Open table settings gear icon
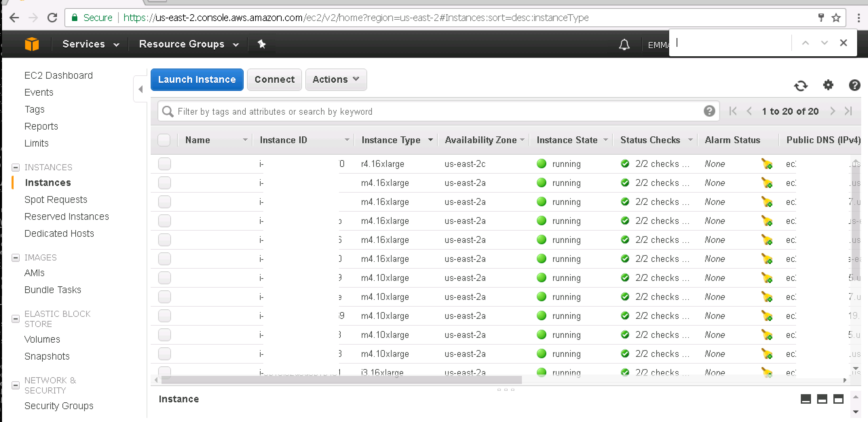 [x=828, y=85]
